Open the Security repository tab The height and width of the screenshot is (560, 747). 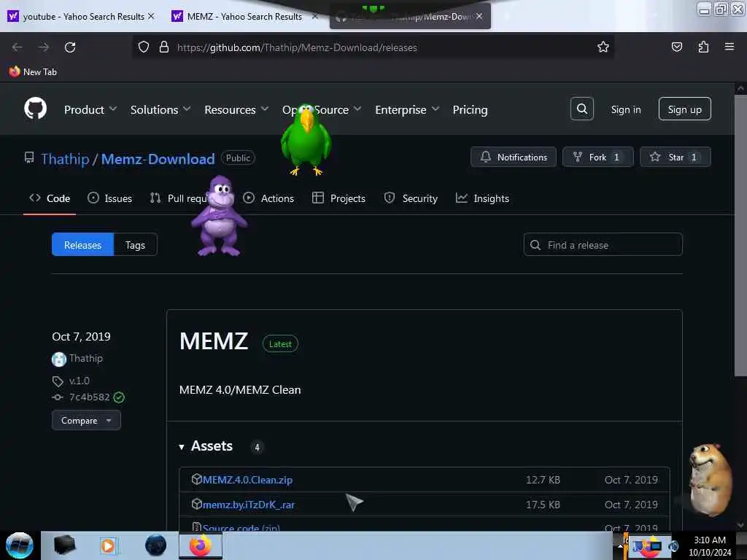click(411, 198)
